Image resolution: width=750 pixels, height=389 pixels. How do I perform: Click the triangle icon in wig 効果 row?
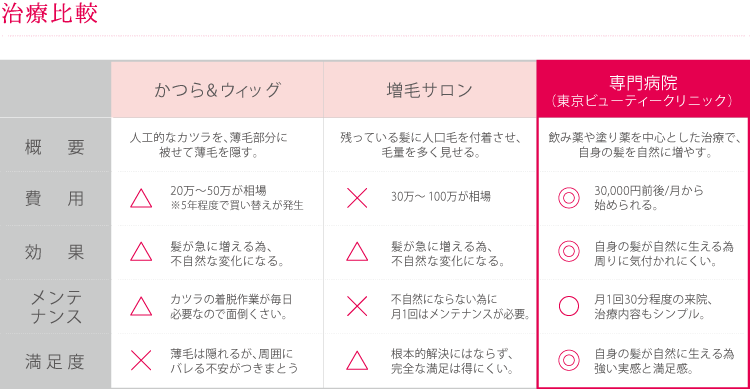[x=141, y=252]
